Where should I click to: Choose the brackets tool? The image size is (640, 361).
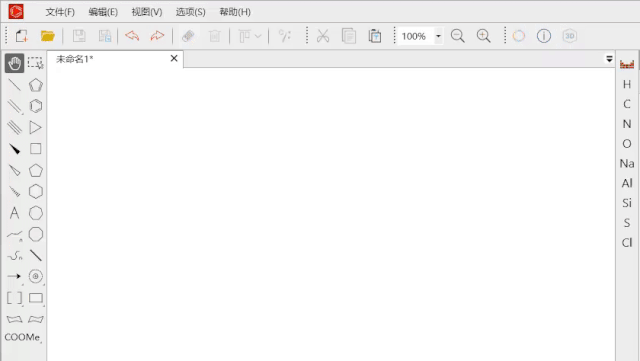tap(15, 298)
